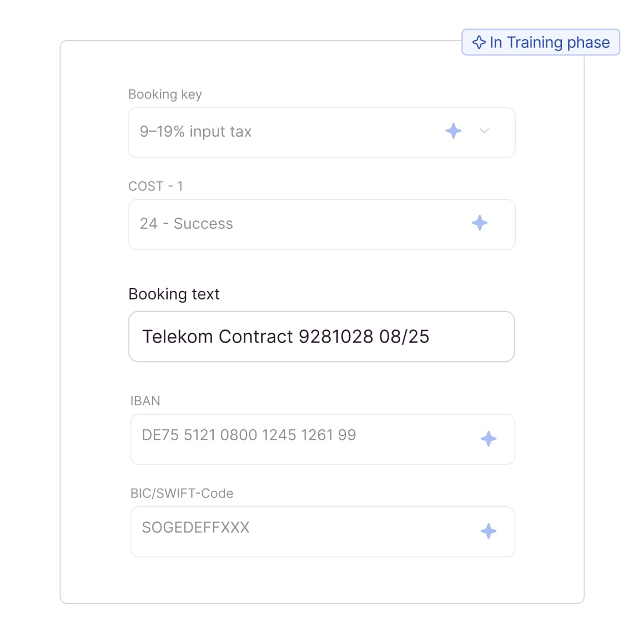This screenshot has height=644, width=644.
Task: Click the "Booking key" label
Action: [x=165, y=94]
